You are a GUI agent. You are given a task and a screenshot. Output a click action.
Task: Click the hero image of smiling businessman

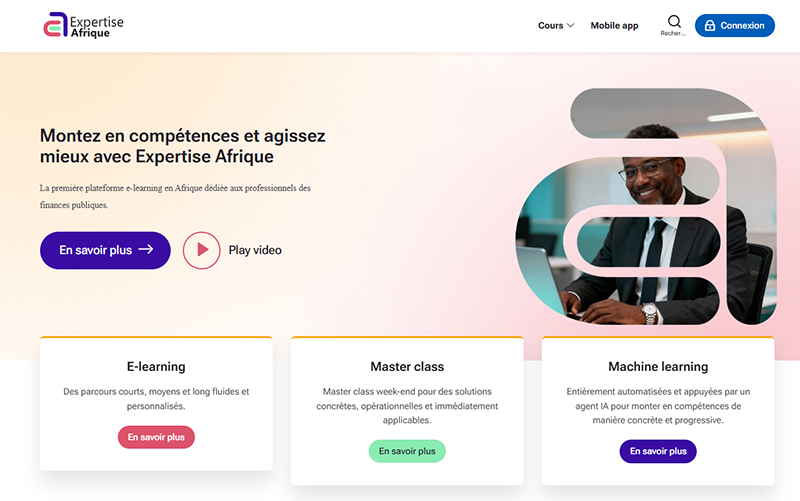pos(646,207)
